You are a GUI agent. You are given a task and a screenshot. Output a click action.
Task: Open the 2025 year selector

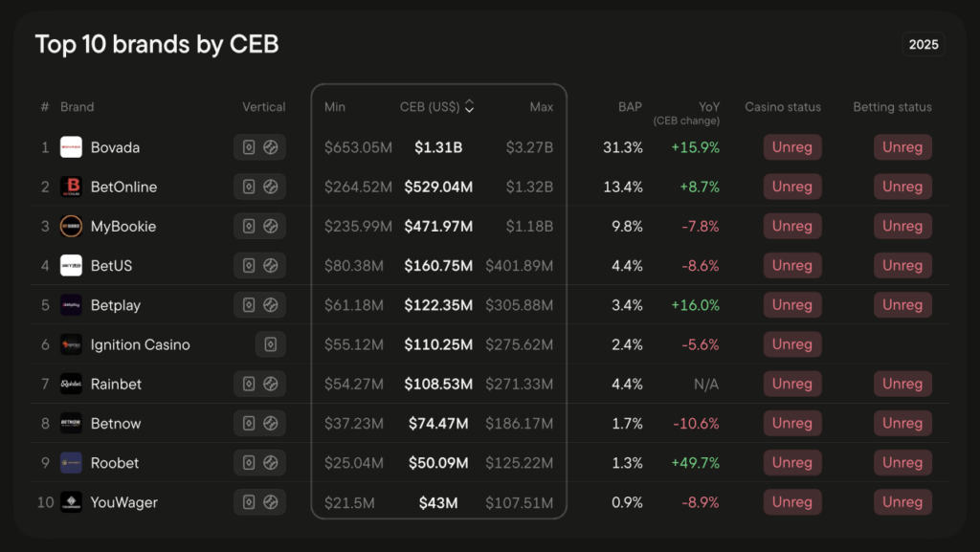point(924,44)
